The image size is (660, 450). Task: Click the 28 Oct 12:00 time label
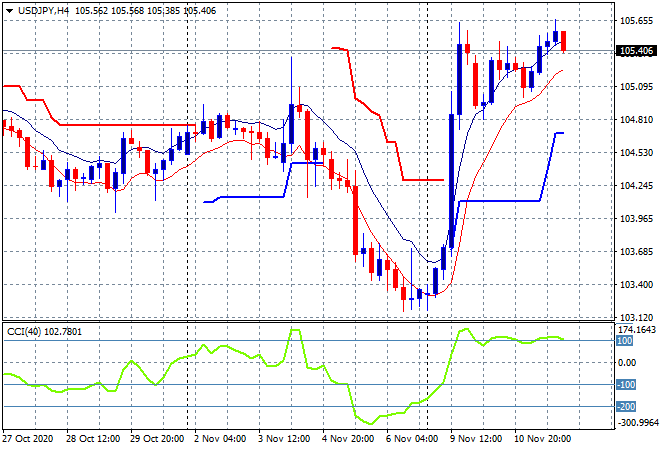coord(93,439)
